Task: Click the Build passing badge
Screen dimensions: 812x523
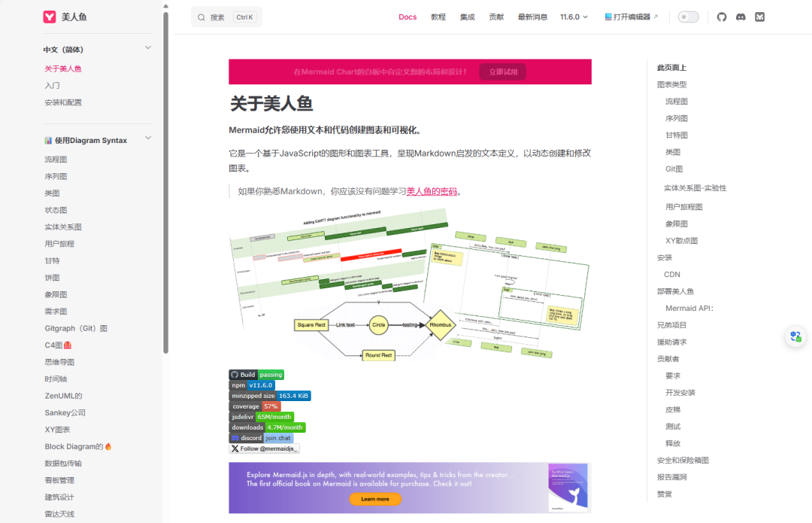Action: pos(256,374)
